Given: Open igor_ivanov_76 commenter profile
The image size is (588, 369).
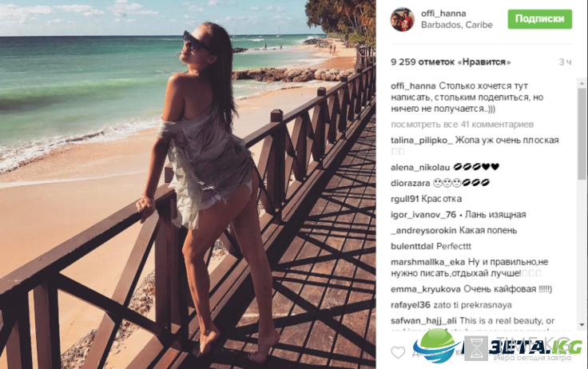Looking at the screenshot, I should point(423,215).
